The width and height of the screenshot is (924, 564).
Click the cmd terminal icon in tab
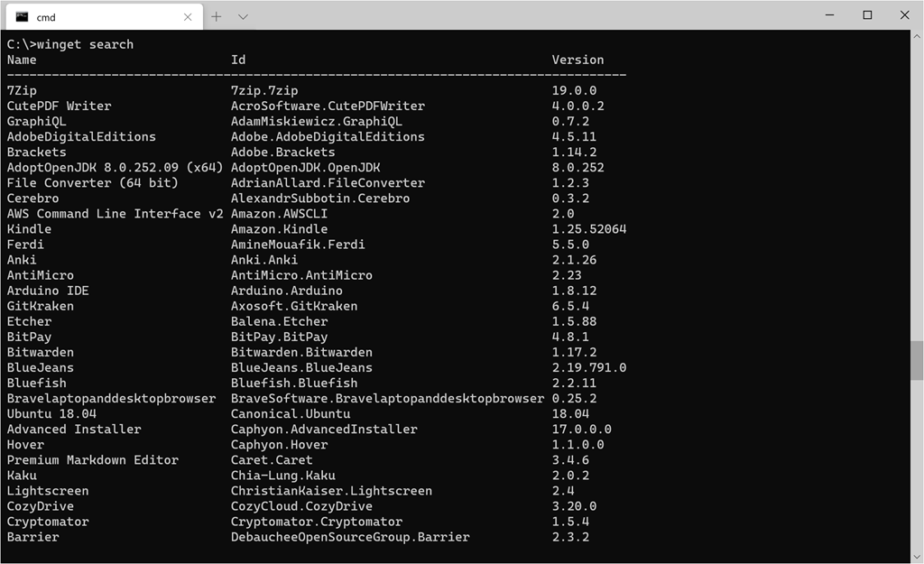click(22, 16)
